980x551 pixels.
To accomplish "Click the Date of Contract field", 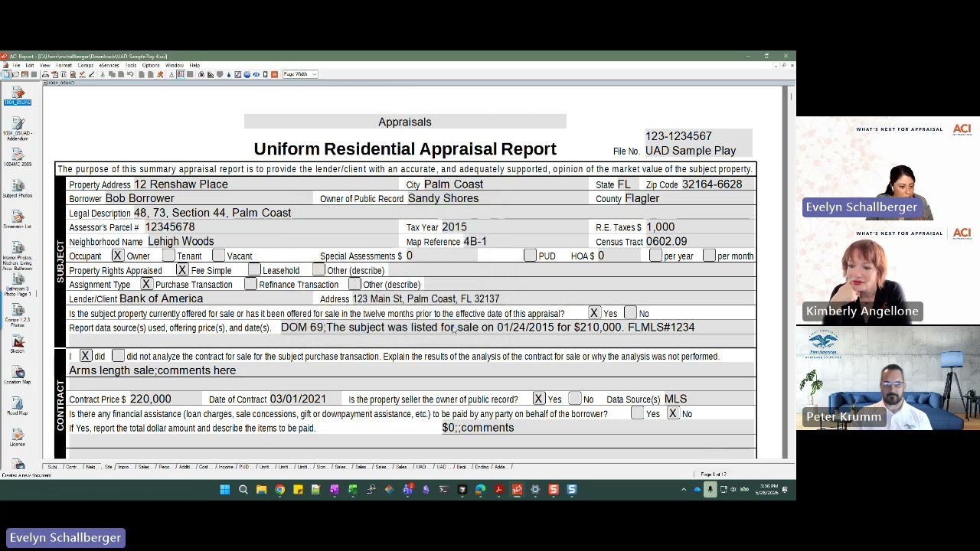I will 306,399.
